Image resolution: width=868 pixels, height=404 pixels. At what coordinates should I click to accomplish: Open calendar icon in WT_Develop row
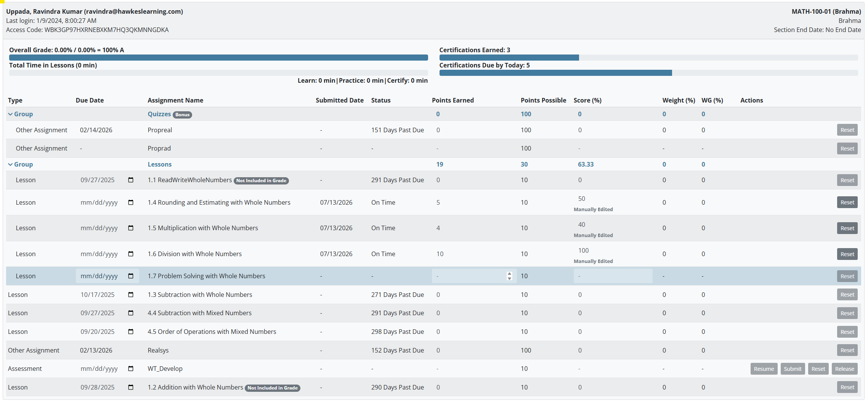[131, 369]
